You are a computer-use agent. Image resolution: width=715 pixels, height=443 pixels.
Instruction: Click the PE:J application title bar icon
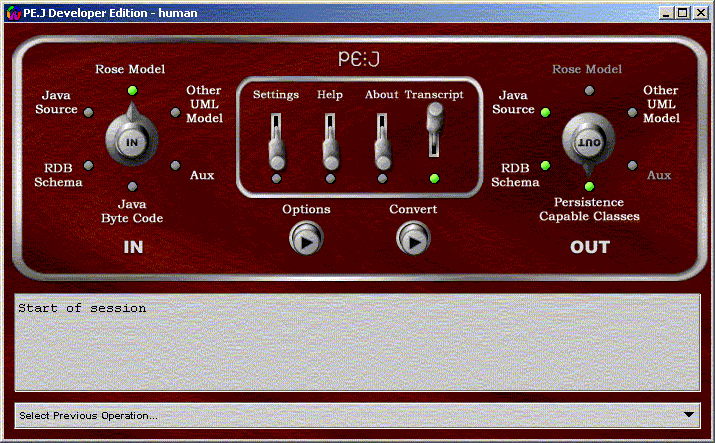14,13
